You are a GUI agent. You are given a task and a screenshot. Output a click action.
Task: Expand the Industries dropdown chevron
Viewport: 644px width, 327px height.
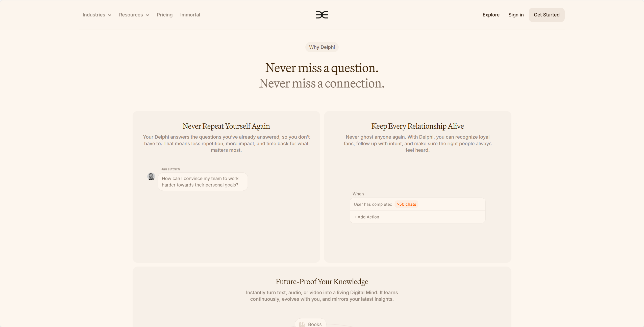(x=110, y=15)
